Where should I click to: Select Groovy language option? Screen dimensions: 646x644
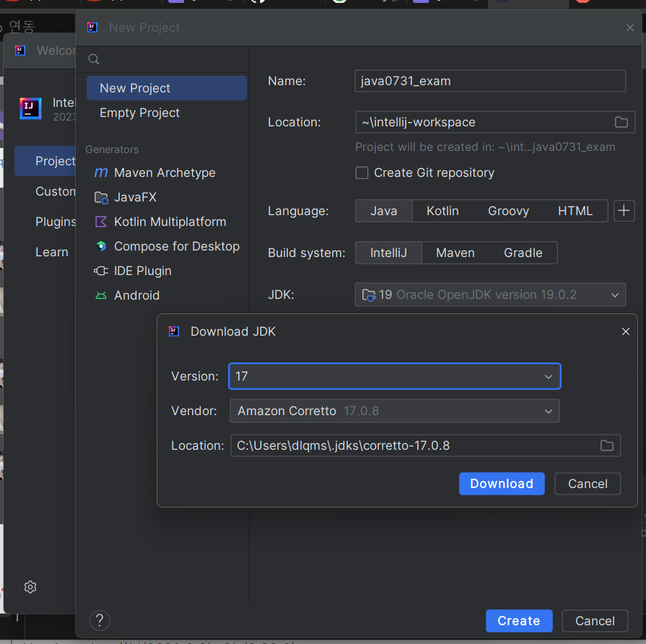pyautogui.click(x=508, y=211)
